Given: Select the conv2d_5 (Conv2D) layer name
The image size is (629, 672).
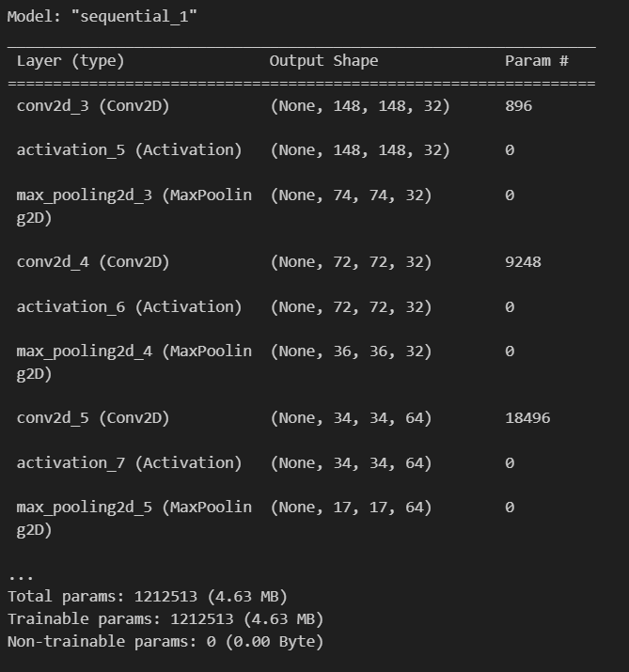Looking at the screenshot, I should [93, 418].
